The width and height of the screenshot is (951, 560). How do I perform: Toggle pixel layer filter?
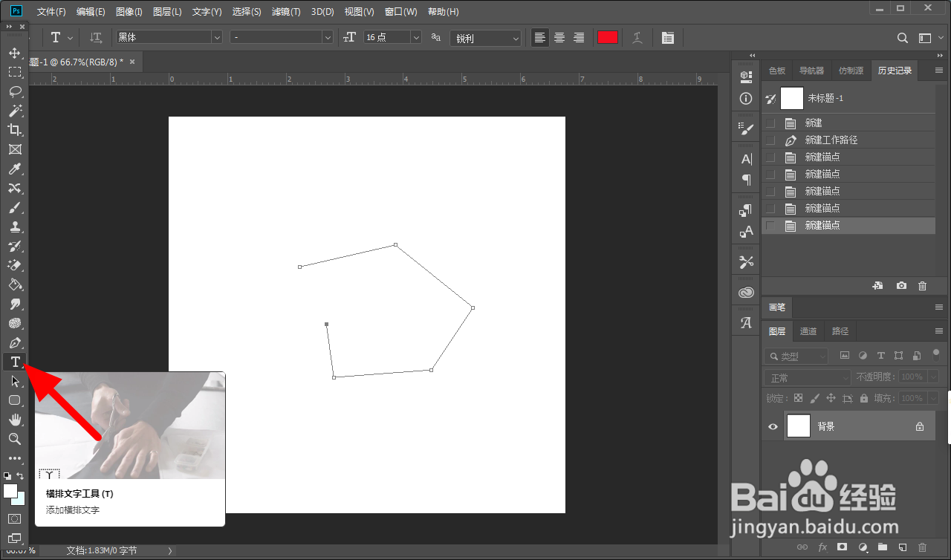(845, 356)
